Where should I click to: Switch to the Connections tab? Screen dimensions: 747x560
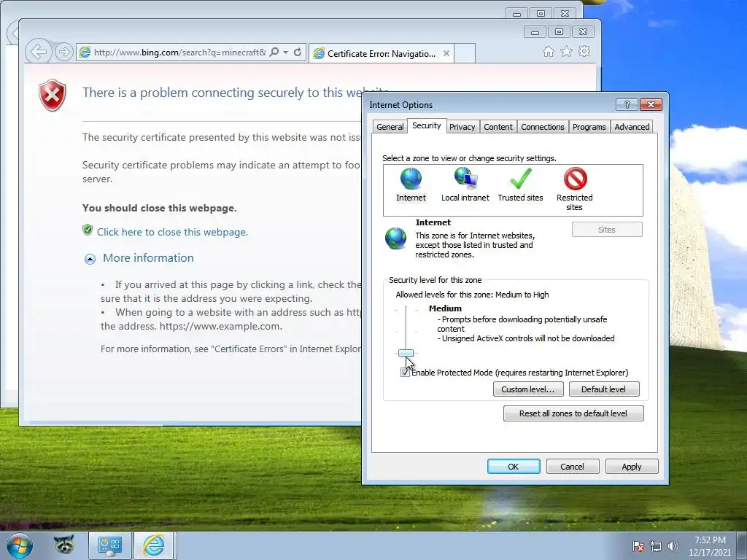(542, 127)
